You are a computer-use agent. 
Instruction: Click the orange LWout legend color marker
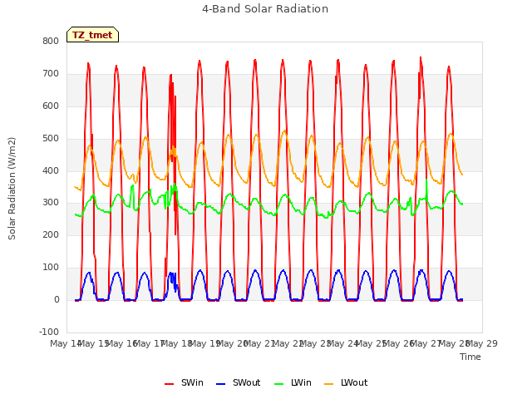[329, 384]
